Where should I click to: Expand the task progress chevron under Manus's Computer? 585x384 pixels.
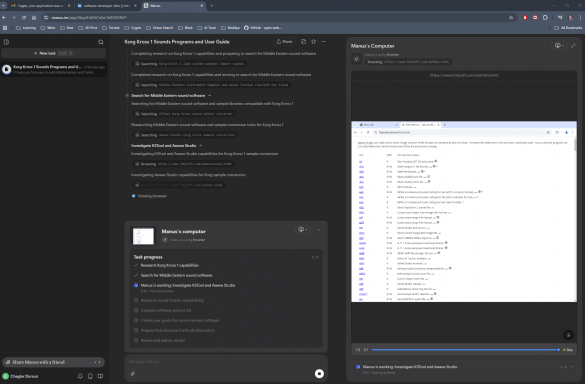(x=571, y=367)
